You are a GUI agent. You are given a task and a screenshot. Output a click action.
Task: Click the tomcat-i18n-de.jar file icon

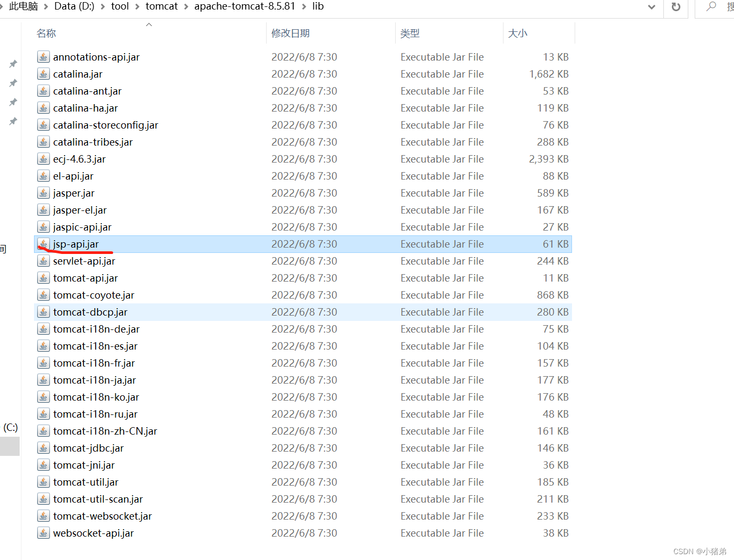click(44, 329)
